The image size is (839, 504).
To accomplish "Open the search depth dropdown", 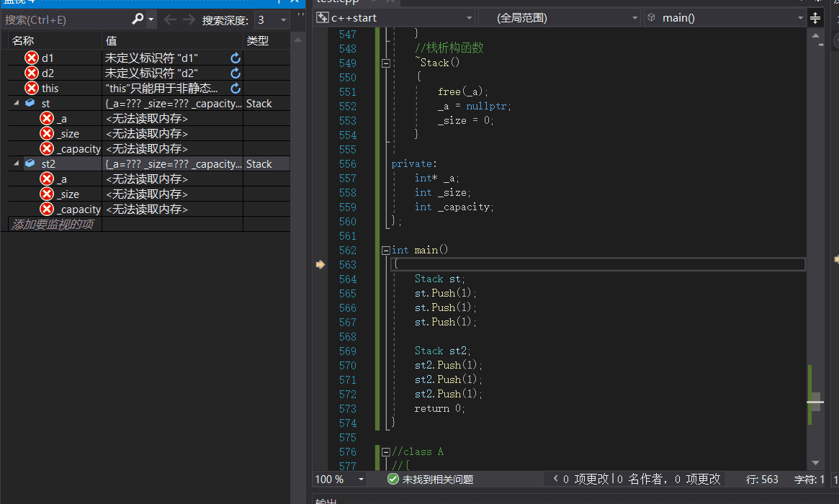I will (x=282, y=20).
